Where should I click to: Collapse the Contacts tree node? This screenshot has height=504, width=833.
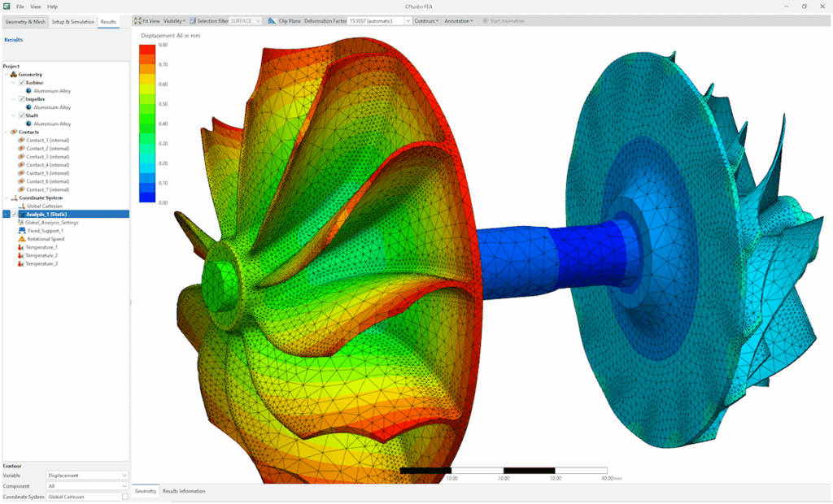7,132
